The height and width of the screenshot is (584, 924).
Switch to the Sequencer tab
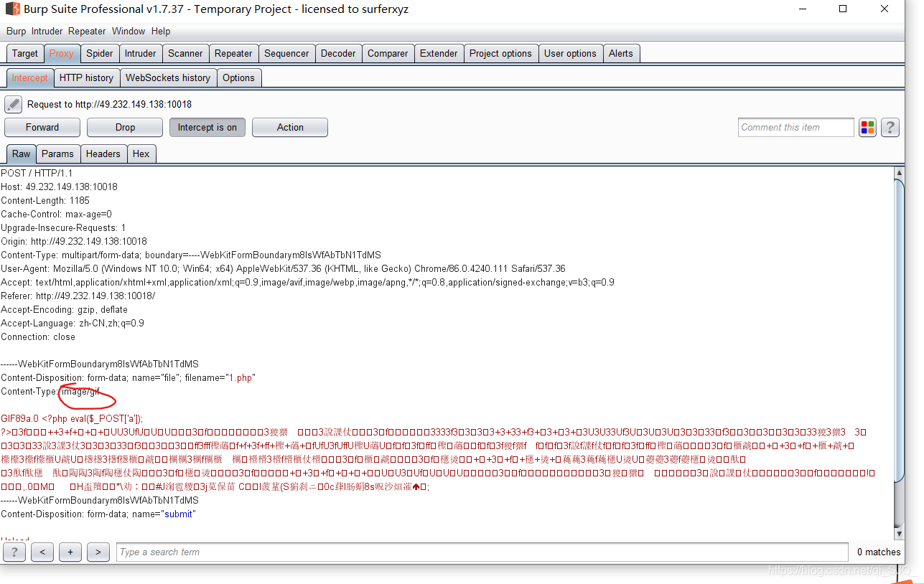coord(286,53)
